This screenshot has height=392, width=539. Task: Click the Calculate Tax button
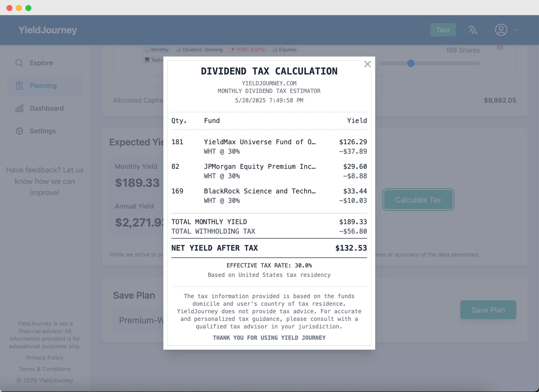[x=418, y=200]
